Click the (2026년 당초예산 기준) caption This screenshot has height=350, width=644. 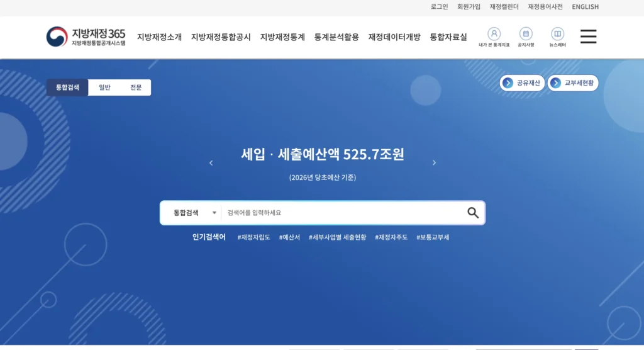click(323, 178)
